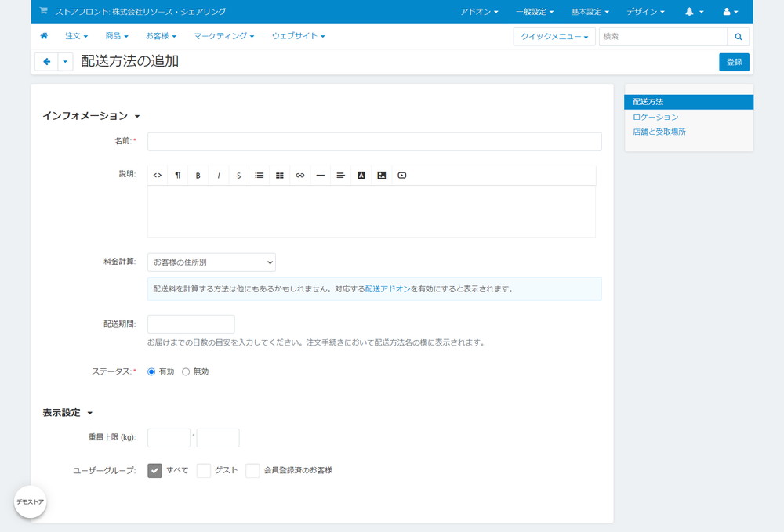
Task: Apply italic formatting in description editor
Action: pyautogui.click(x=219, y=176)
